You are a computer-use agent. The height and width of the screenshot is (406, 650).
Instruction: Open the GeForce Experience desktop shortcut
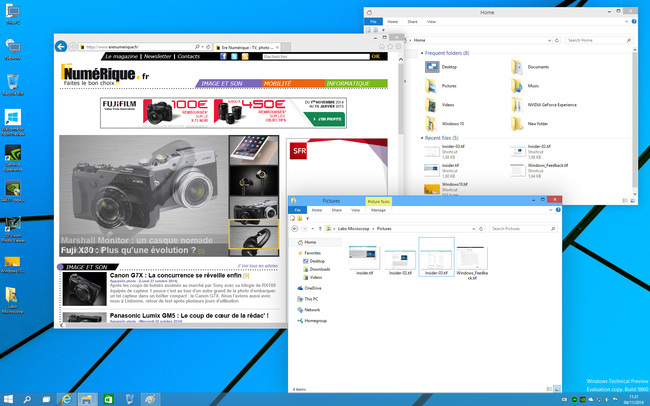coord(13,158)
